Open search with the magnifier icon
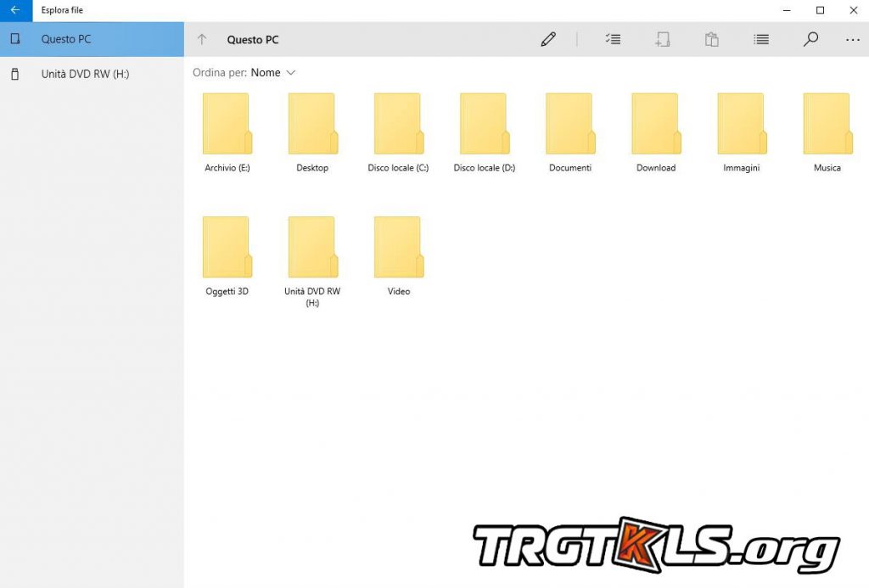Image resolution: width=869 pixels, height=588 pixels. (810, 39)
